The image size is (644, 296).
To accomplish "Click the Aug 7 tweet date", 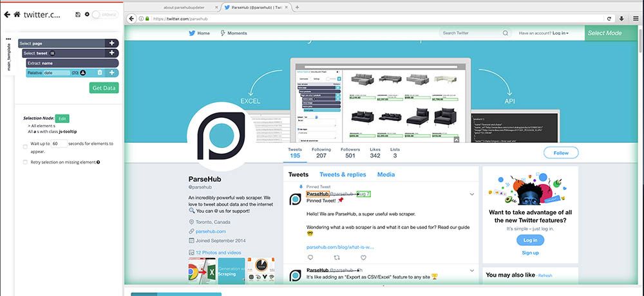I will coord(364,194).
